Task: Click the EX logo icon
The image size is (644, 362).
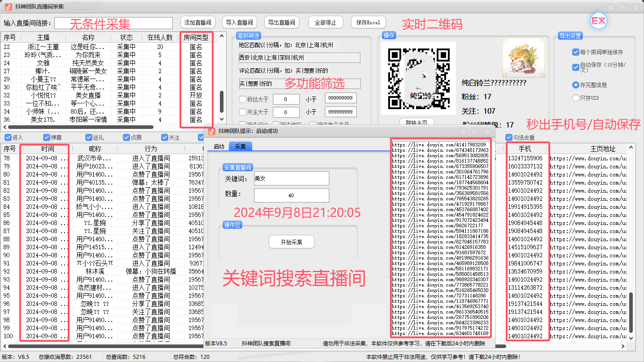Action: point(598,21)
